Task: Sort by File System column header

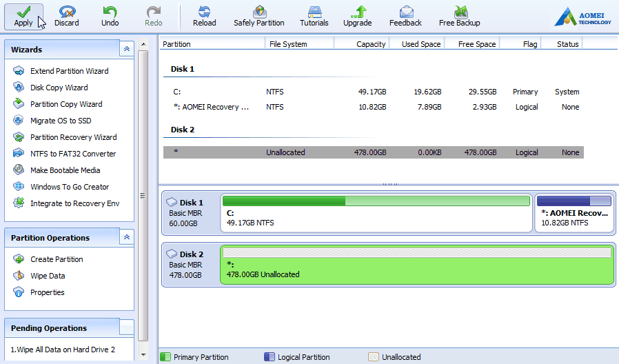Action: [300, 44]
